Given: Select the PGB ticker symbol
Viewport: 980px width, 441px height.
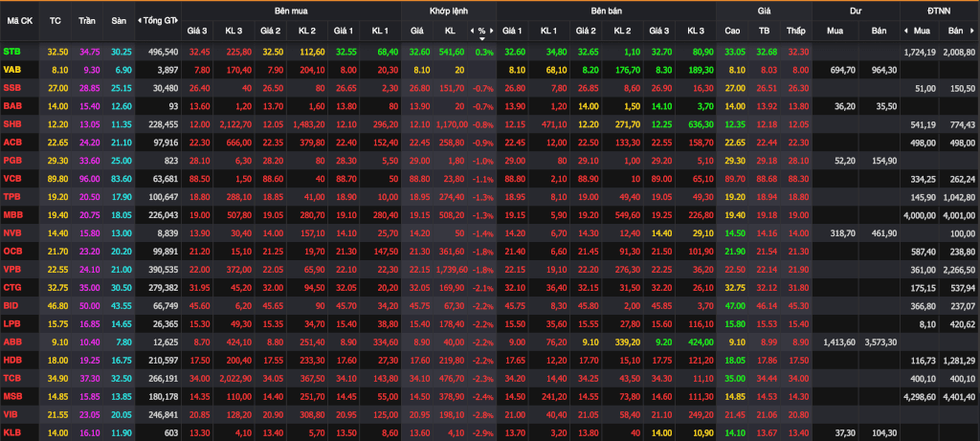Looking at the screenshot, I should click(11, 161).
